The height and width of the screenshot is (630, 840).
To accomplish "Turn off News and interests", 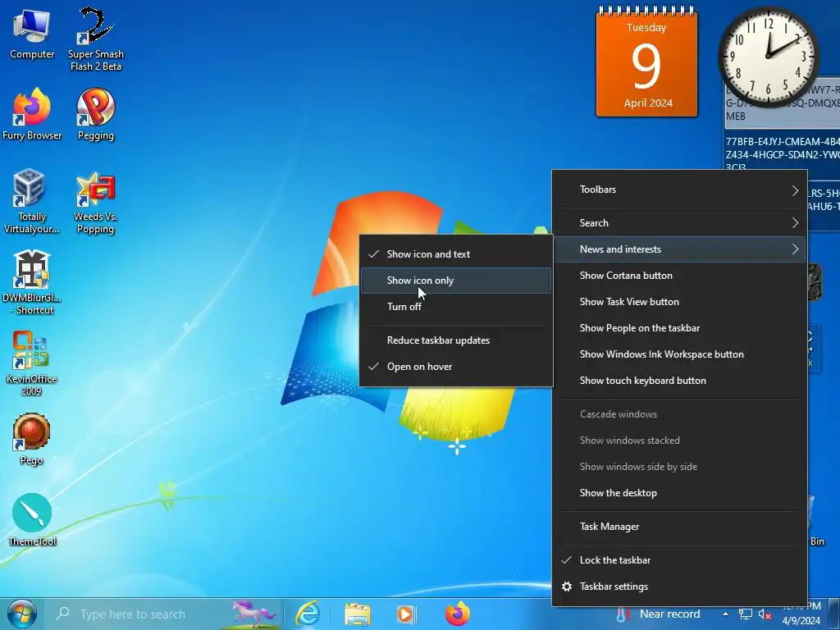I will [x=456, y=307].
